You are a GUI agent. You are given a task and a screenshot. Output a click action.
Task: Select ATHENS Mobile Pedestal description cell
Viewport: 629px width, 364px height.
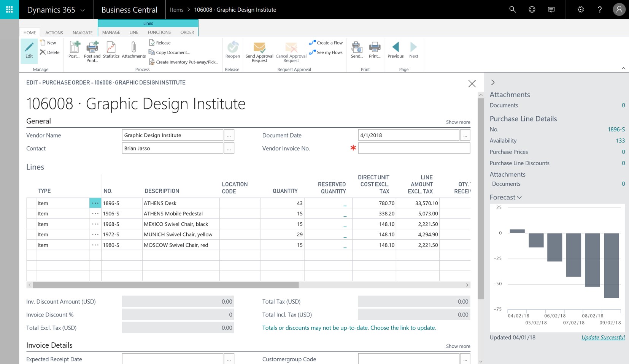coord(181,214)
